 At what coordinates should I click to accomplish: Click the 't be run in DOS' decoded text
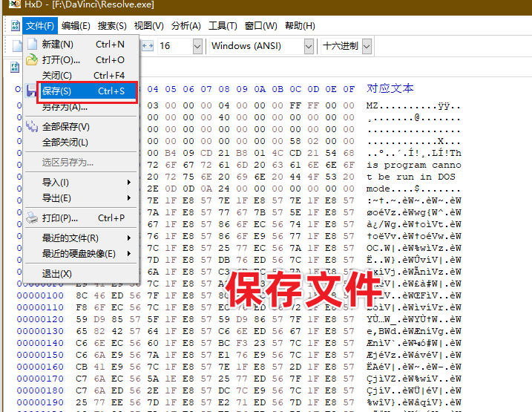coord(411,177)
